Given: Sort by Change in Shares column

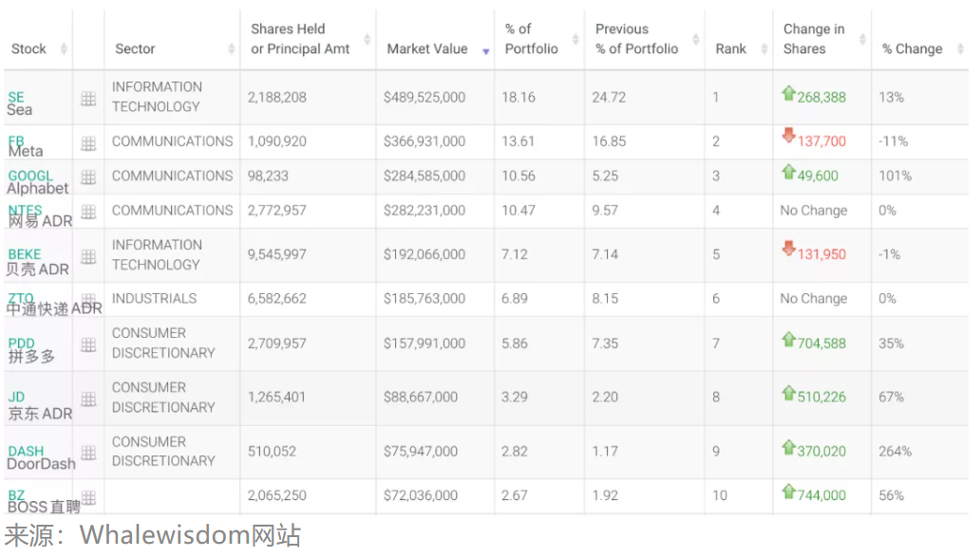Looking at the screenshot, I should click(x=813, y=39).
